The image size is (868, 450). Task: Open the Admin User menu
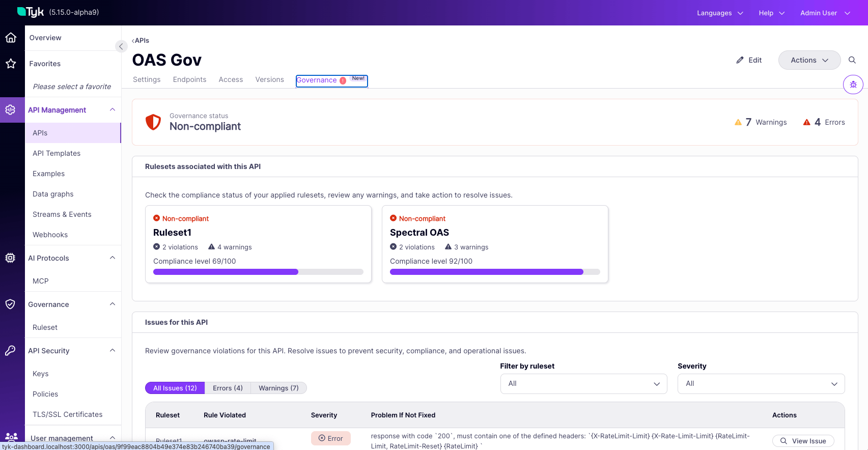click(x=825, y=13)
